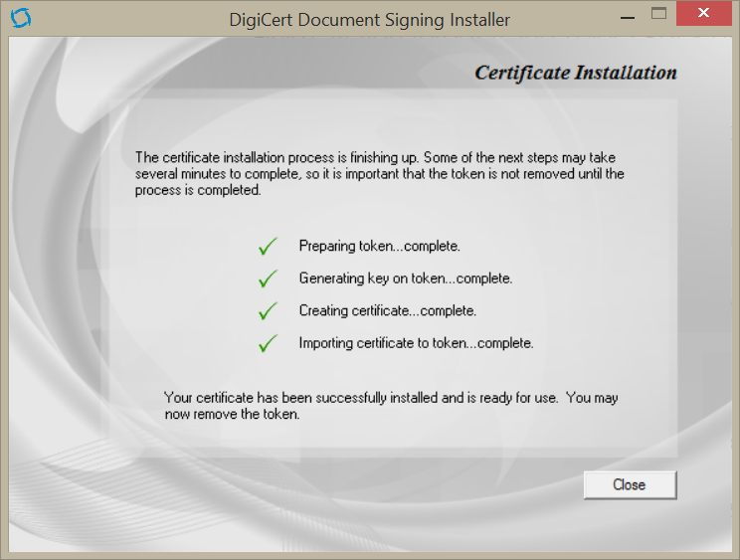Click the checkmark beside Generating key on token
This screenshot has width=740, height=560.
pos(267,280)
